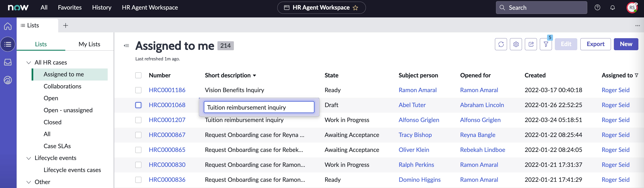Open the Inbox icon in the sidebar
This screenshot has width=644, height=188.
[8, 62]
